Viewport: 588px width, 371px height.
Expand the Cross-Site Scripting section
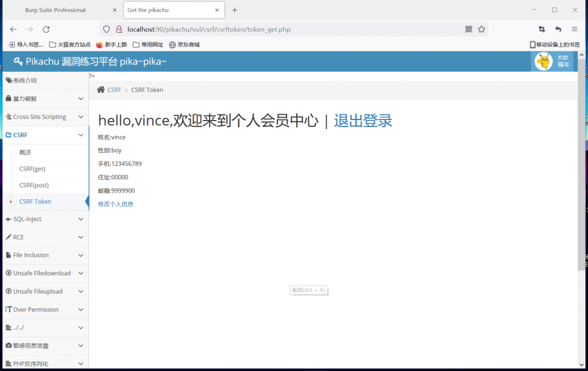[44, 117]
